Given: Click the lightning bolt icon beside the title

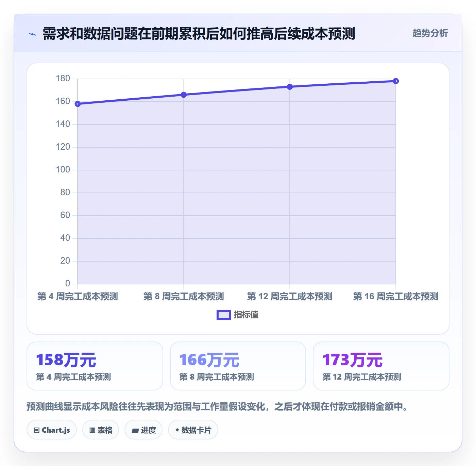Looking at the screenshot, I should [x=32, y=34].
